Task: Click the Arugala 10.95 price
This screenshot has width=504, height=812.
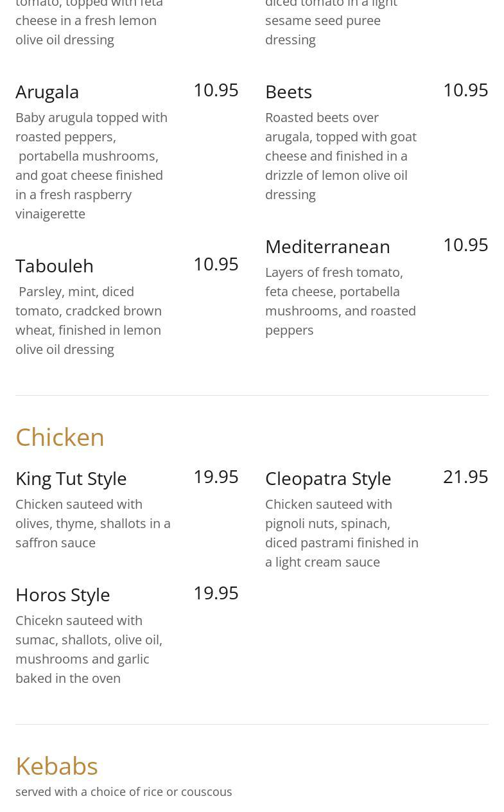Action: point(216,90)
